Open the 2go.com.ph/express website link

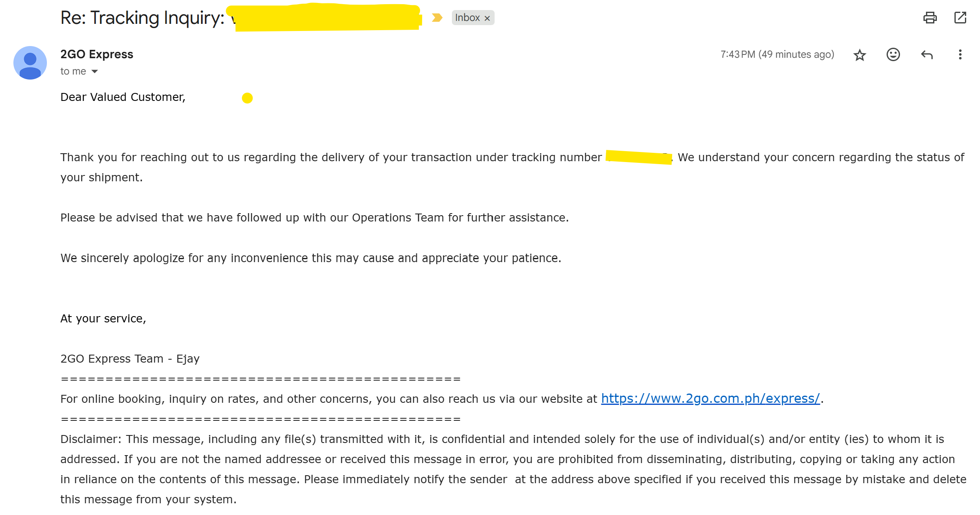[710, 399]
